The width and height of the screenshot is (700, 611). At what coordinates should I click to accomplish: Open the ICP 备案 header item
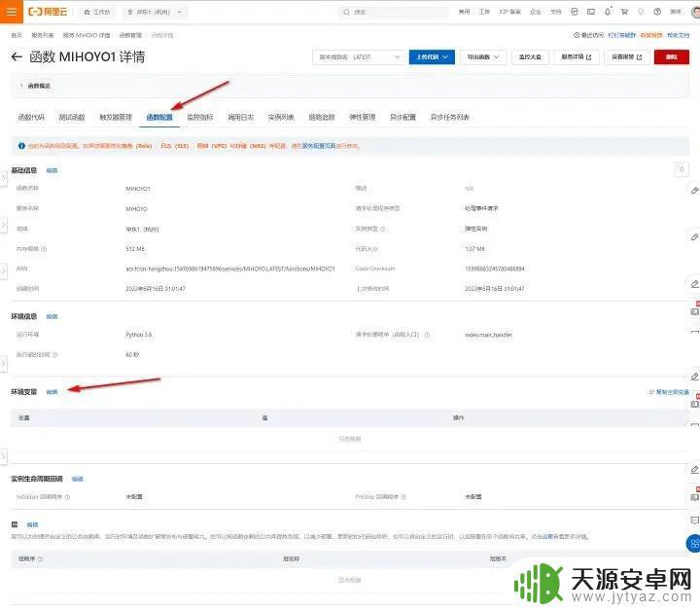509,12
